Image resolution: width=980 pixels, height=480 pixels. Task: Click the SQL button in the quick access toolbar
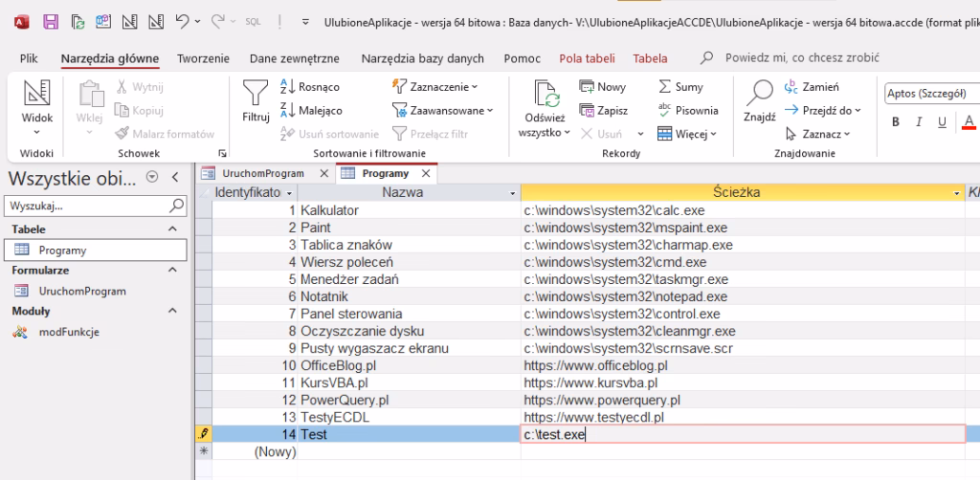click(x=253, y=22)
